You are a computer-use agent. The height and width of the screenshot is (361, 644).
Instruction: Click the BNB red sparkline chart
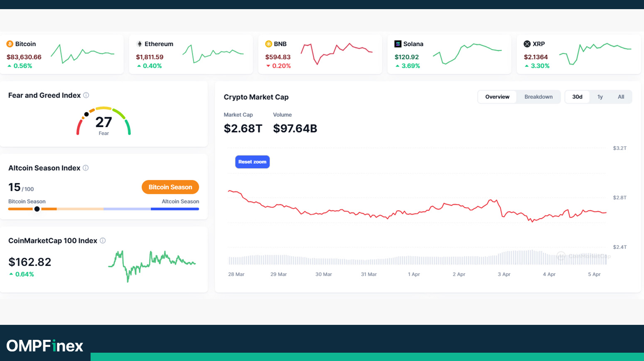point(337,54)
